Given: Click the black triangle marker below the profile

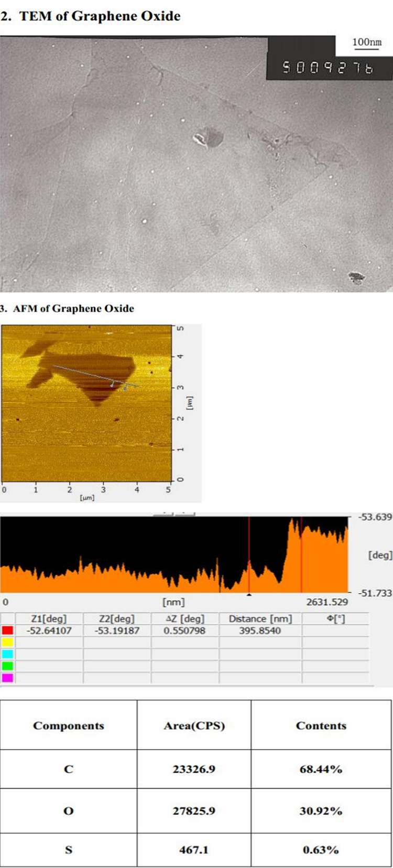Looking at the screenshot, I should [249, 595].
